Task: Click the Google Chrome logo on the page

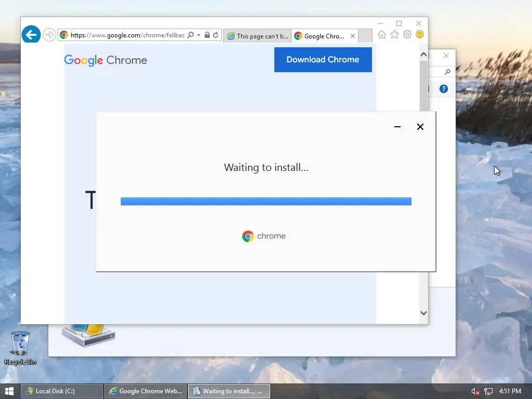Action: (105, 60)
